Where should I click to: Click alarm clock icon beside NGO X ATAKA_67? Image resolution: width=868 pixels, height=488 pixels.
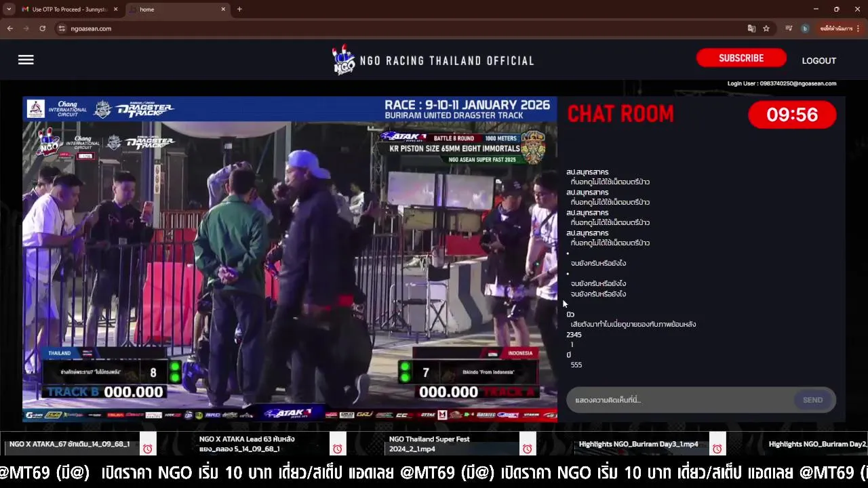[x=147, y=449]
